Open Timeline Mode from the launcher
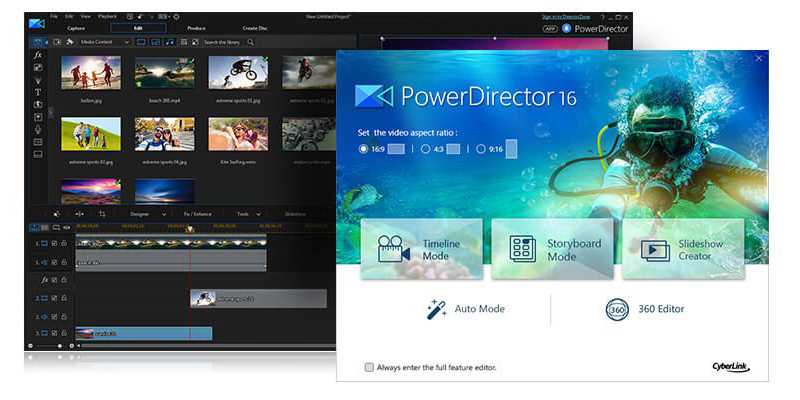 [x=421, y=249]
